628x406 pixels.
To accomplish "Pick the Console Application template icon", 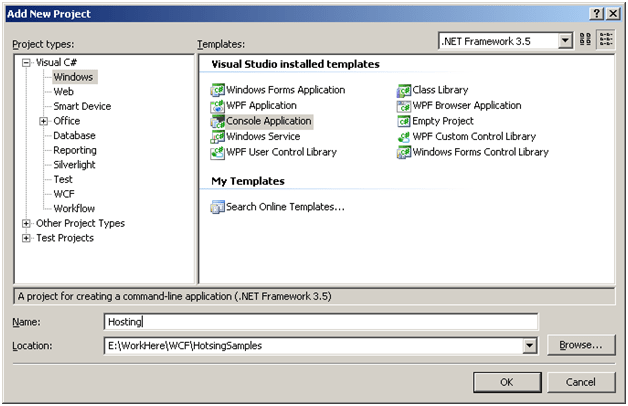I will [x=217, y=121].
